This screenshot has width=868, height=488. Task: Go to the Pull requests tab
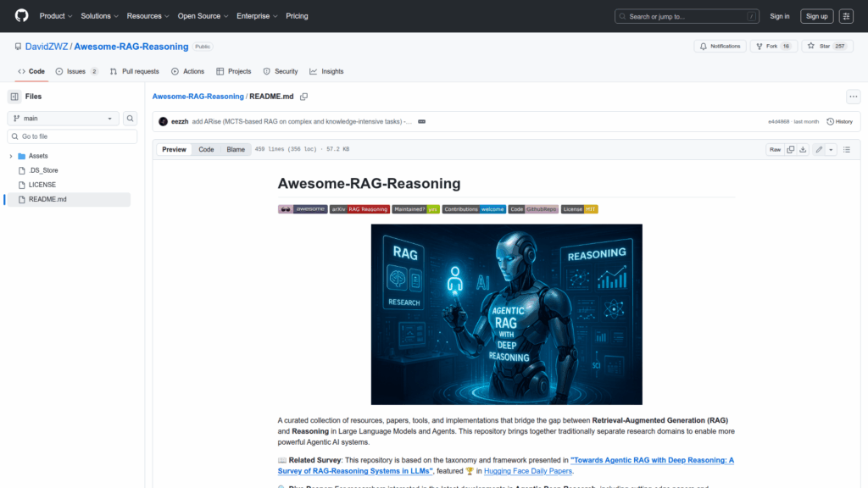tap(134, 71)
